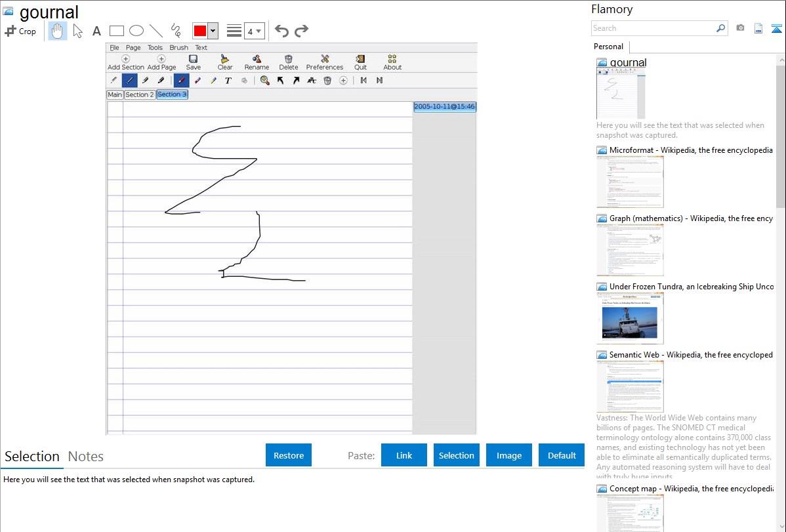
Task: Open Preferences from the toolbar
Action: click(x=324, y=63)
